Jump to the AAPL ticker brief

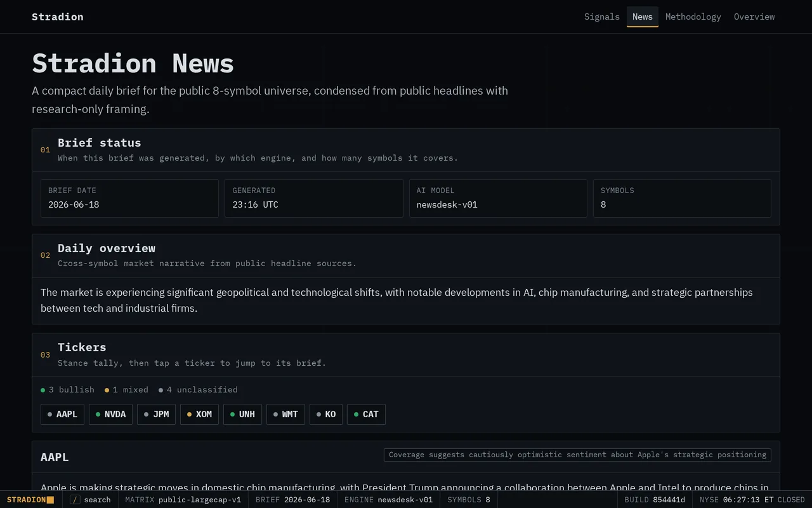pyautogui.click(x=62, y=414)
